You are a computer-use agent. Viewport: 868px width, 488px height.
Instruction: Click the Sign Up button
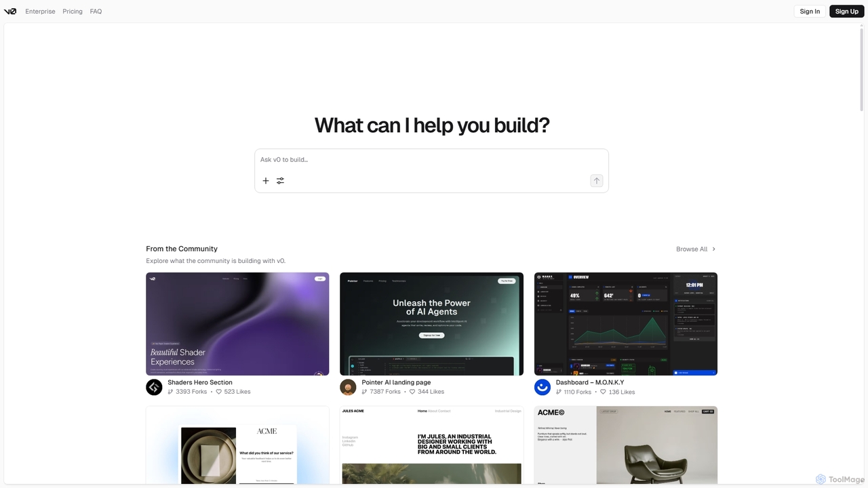[x=846, y=12]
